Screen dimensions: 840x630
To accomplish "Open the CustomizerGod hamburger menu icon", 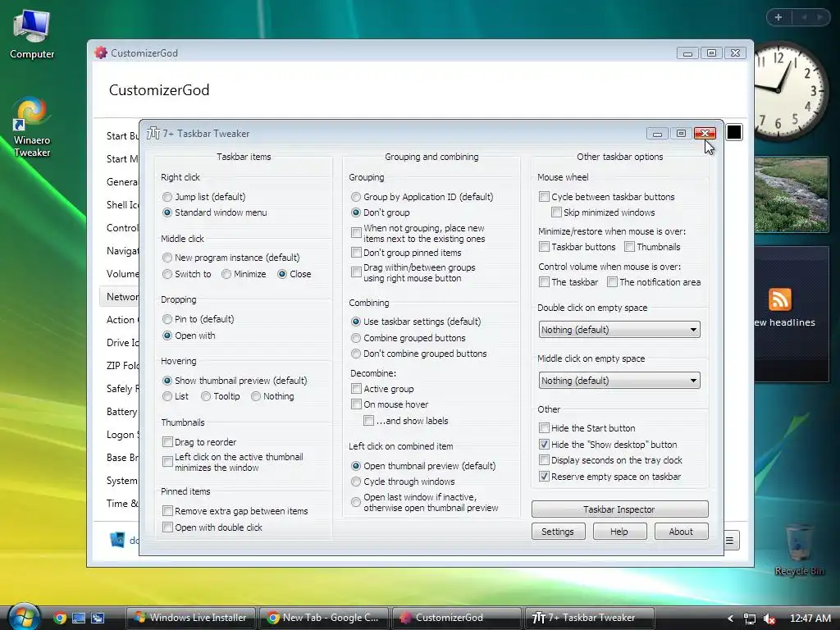I will (729, 540).
